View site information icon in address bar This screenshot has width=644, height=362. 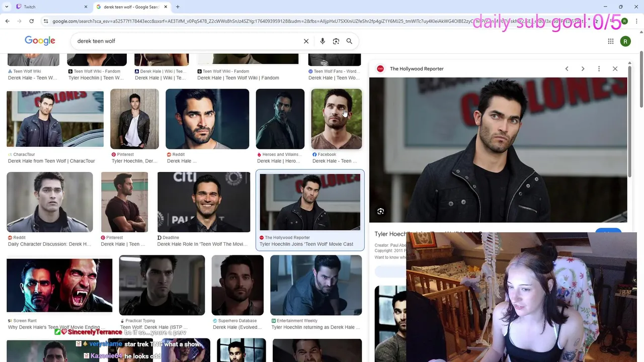(46, 21)
